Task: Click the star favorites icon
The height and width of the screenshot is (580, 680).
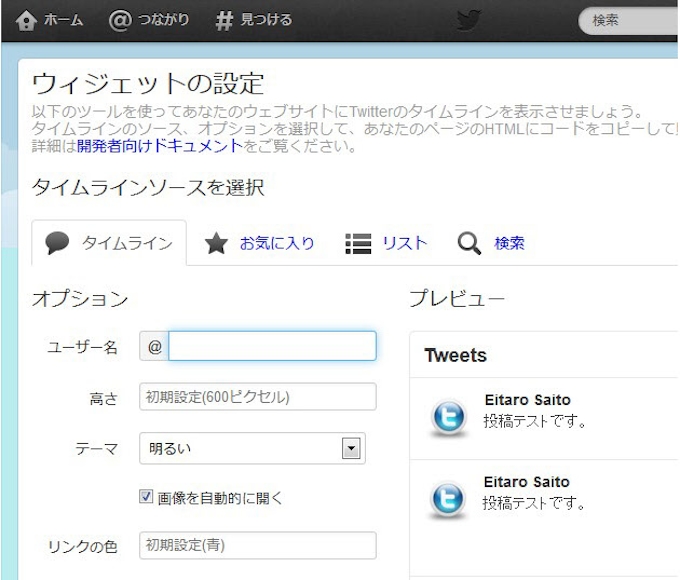Action: click(x=216, y=243)
